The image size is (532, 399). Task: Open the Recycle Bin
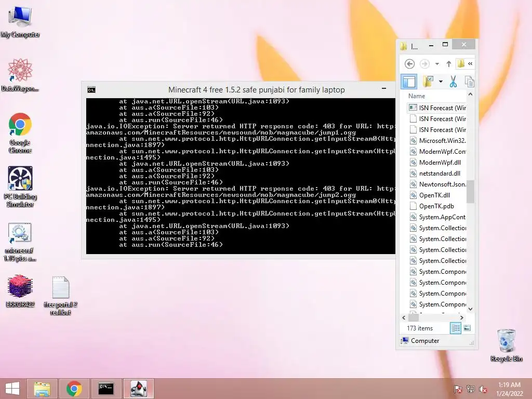[x=506, y=345]
